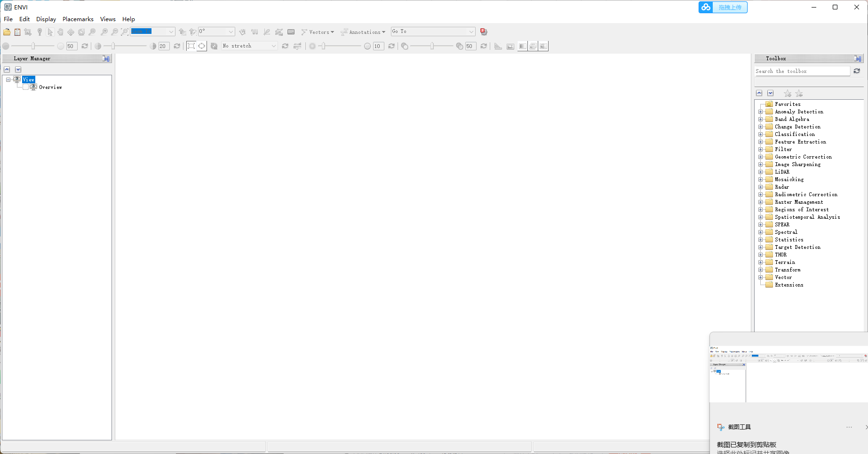Select the Rotate View tool
This screenshot has width=868, height=454.
[x=81, y=32]
